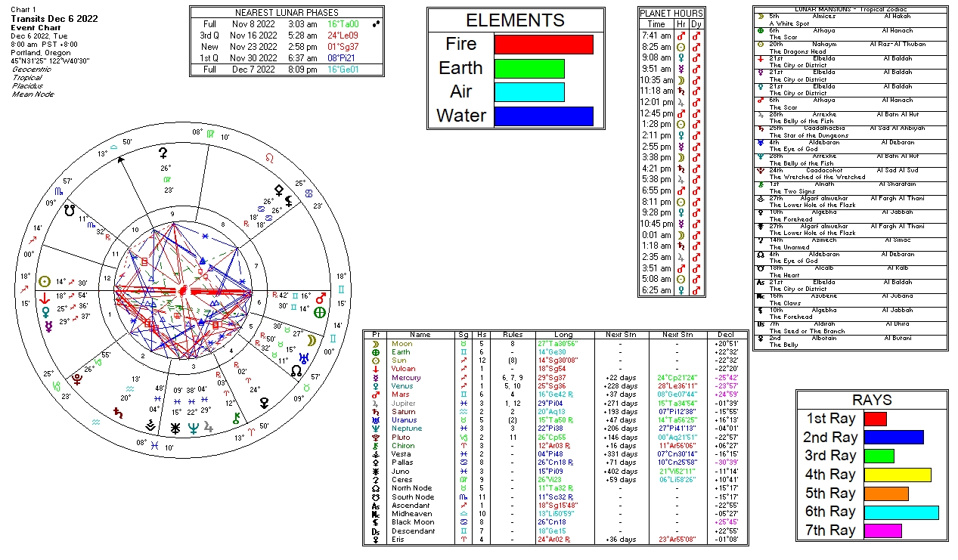Click the Ceres glyph in the chart wheel
The width and height of the screenshot is (958, 560).
click(163, 153)
